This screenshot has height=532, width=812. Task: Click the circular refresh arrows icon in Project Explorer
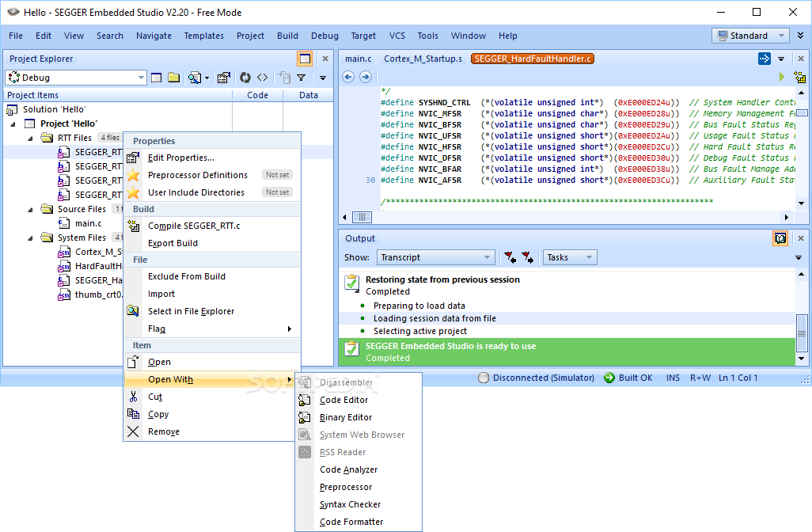click(245, 78)
